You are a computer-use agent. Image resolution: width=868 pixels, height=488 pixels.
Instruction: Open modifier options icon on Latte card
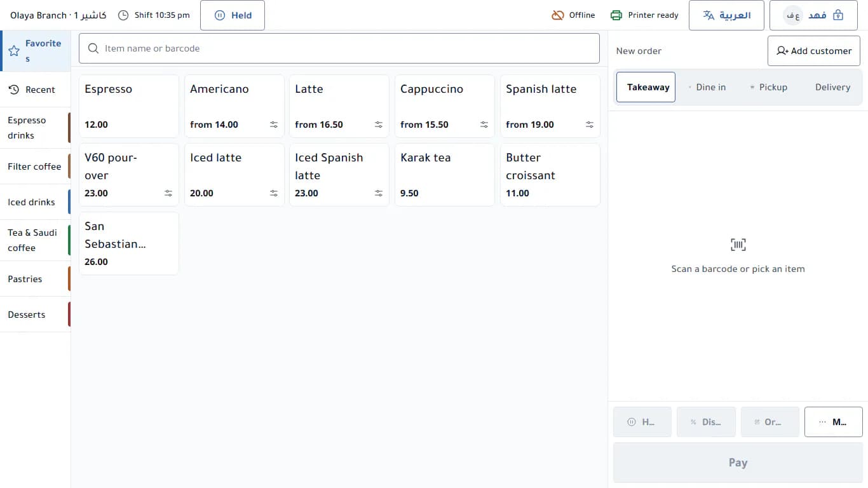379,125
